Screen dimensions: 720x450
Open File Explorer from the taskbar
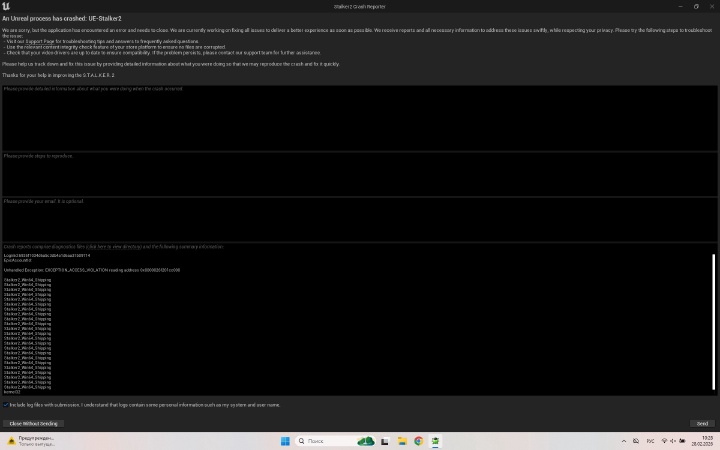tap(402, 441)
